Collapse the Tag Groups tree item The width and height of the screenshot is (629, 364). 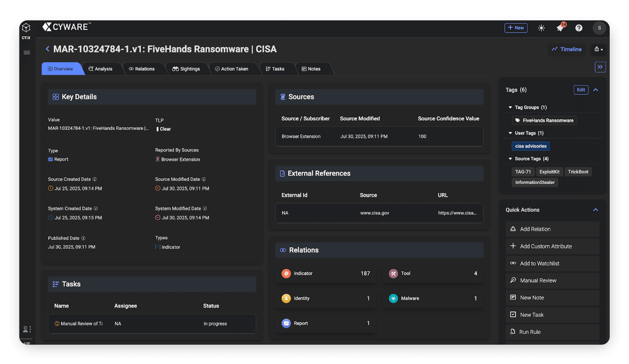pyautogui.click(x=510, y=107)
